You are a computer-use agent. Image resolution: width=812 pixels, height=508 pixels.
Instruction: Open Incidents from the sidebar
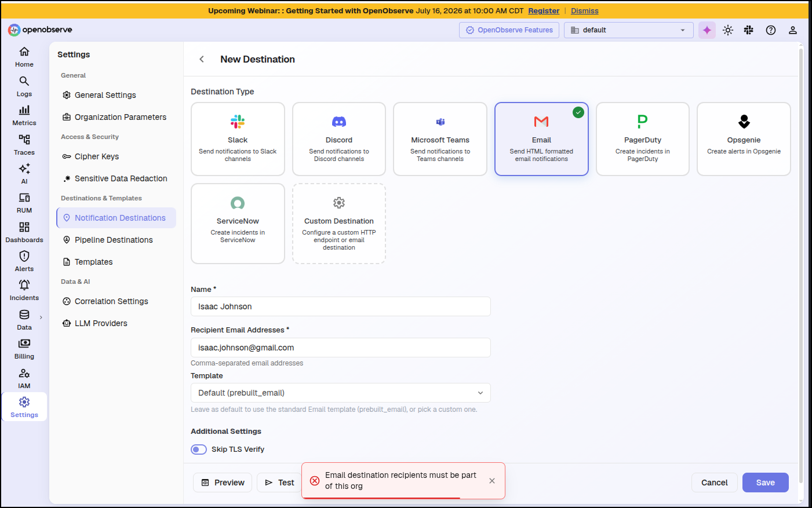(x=24, y=290)
